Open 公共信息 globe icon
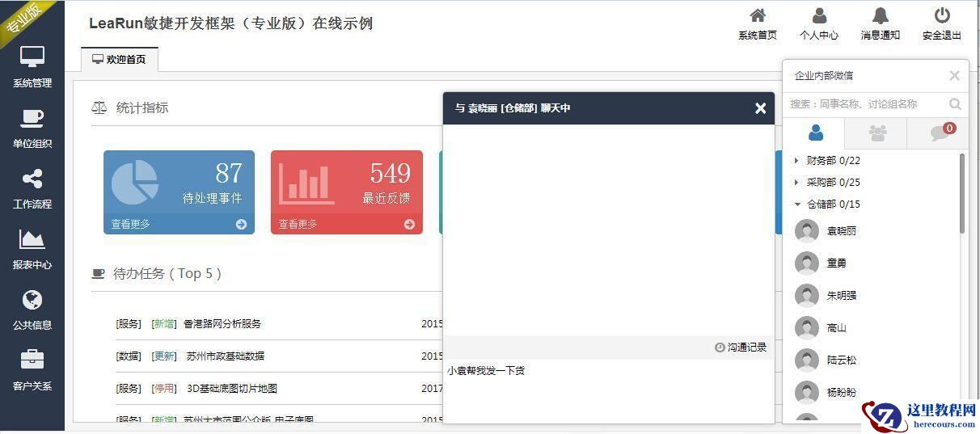Screen dimensions: 980x434 tap(32, 300)
